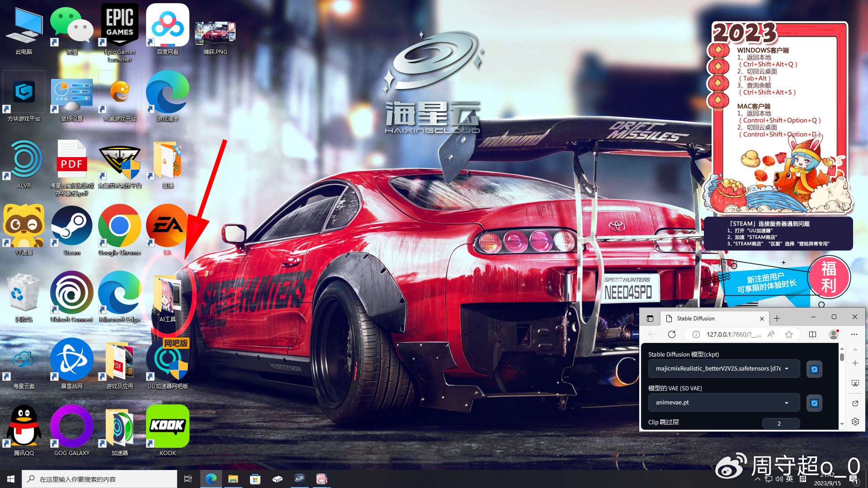Toggle Edge split screen

(x=812, y=334)
